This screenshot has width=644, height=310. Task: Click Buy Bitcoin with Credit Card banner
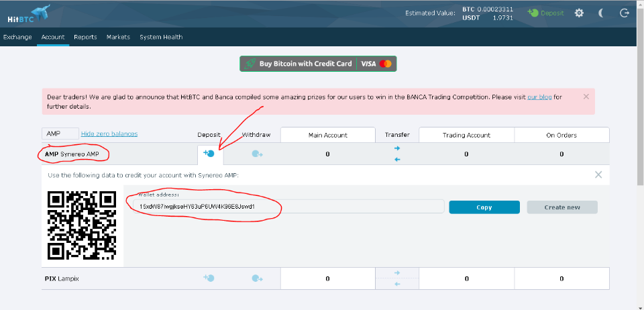(318, 64)
